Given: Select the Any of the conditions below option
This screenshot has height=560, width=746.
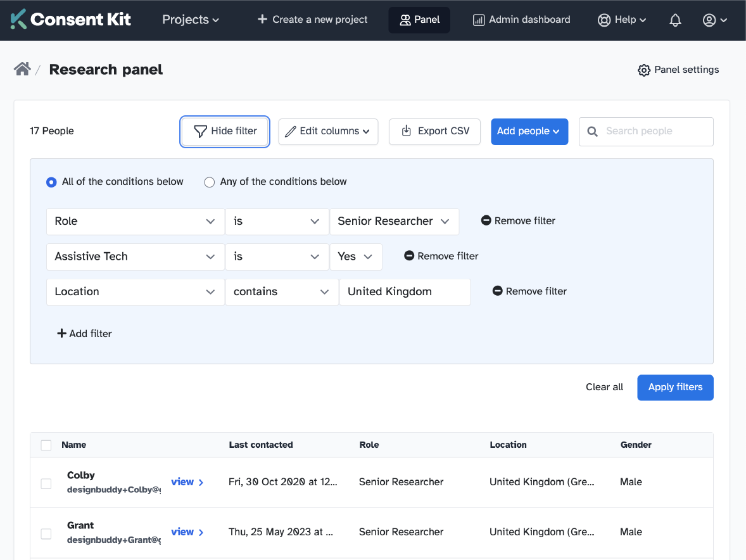Looking at the screenshot, I should click(x=209, y=182).
